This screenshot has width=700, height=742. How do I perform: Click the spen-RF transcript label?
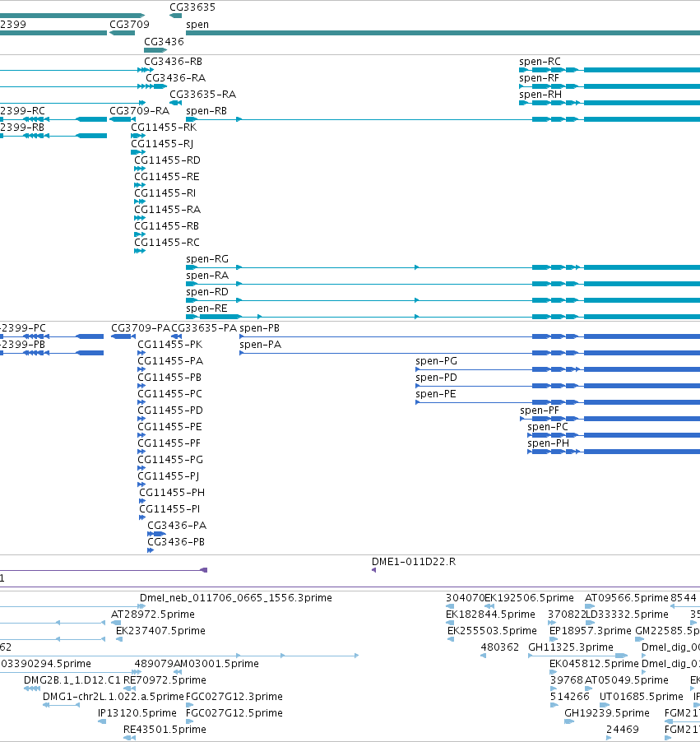coord(539,78)
